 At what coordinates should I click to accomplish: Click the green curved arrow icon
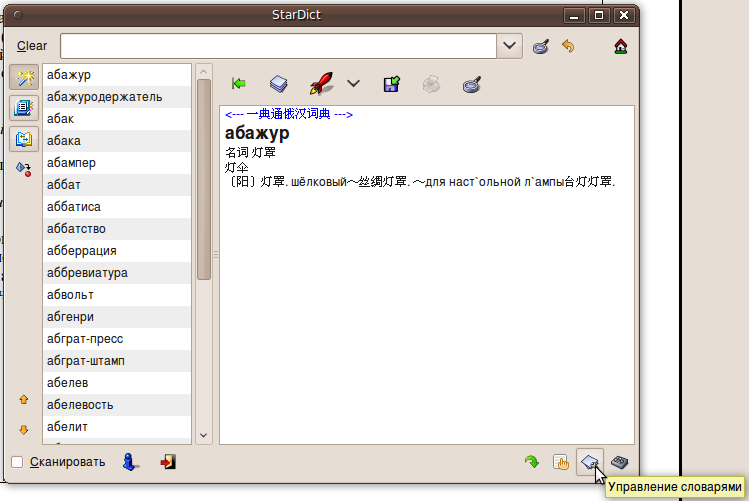point(532,462)
